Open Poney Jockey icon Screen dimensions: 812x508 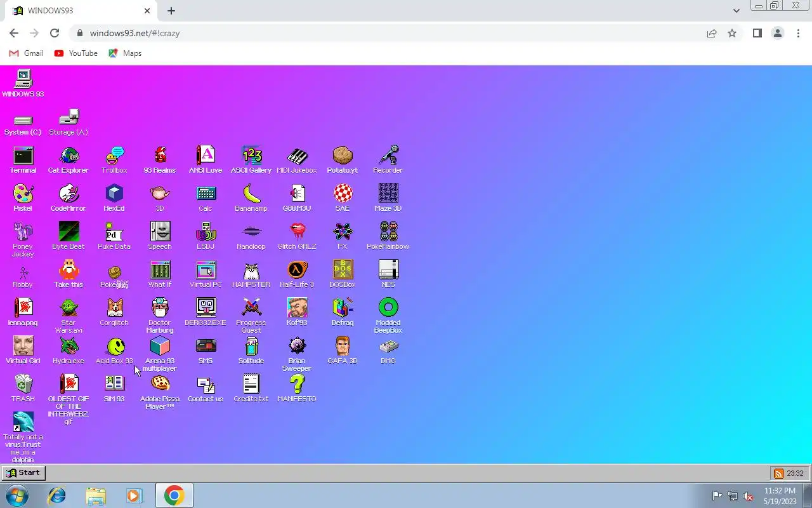pyautogui.click(x=23, y=238)
